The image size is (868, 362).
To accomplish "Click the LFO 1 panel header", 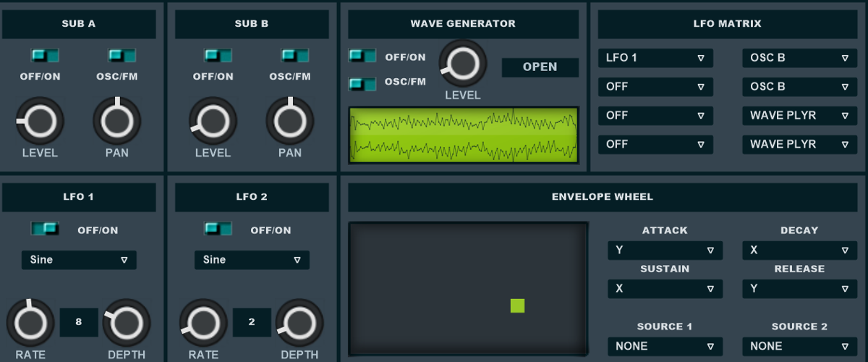I will tap(78, 197).
